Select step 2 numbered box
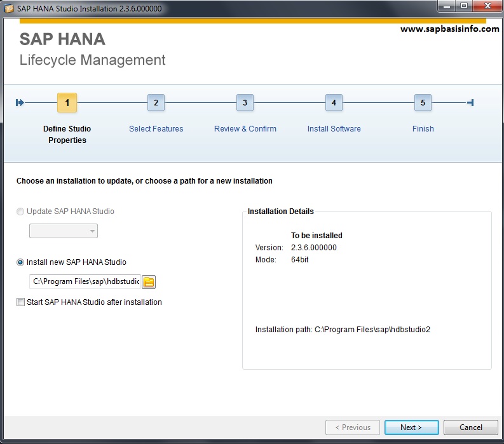 pyautogui.click(x=156, y=102)
